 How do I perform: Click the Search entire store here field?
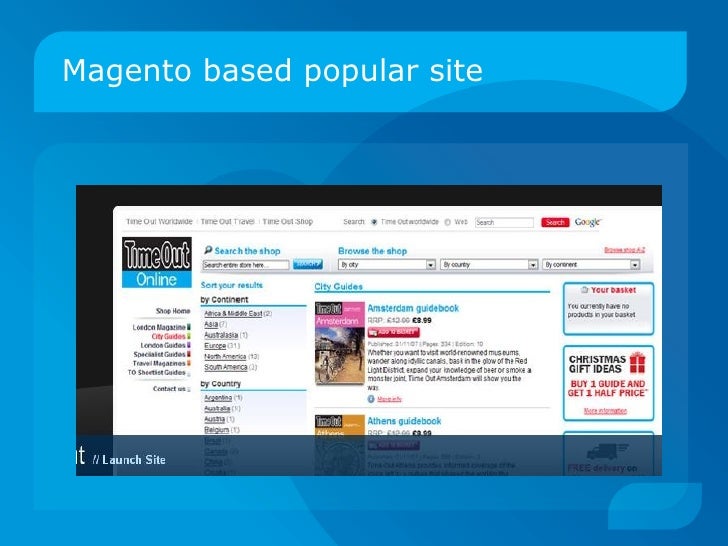coord(246,265)
